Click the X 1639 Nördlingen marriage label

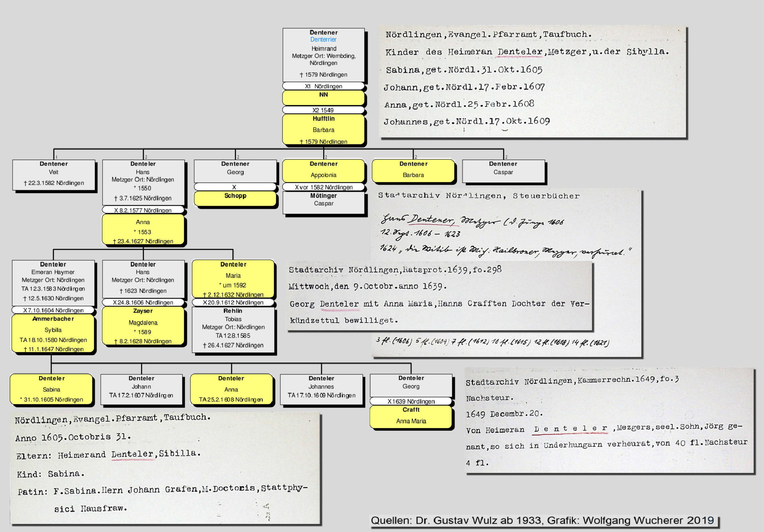411,401
